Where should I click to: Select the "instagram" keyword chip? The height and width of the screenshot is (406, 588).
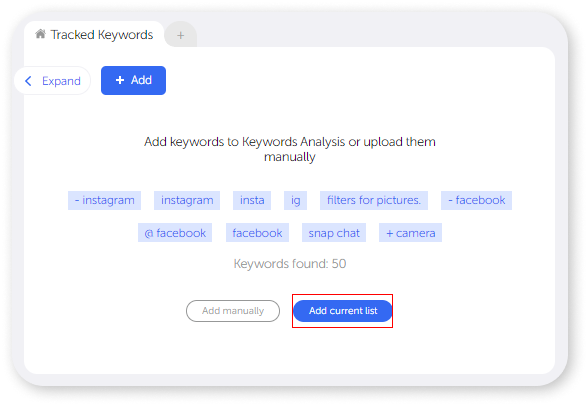click(x=187, y=200)
